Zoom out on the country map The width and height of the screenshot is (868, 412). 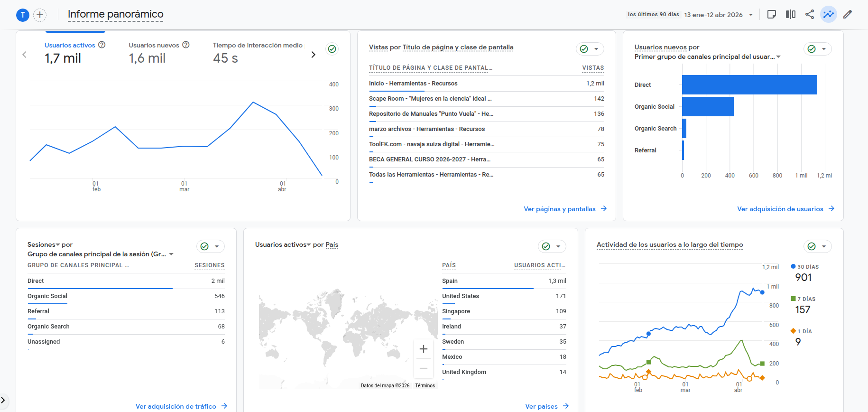423,368
